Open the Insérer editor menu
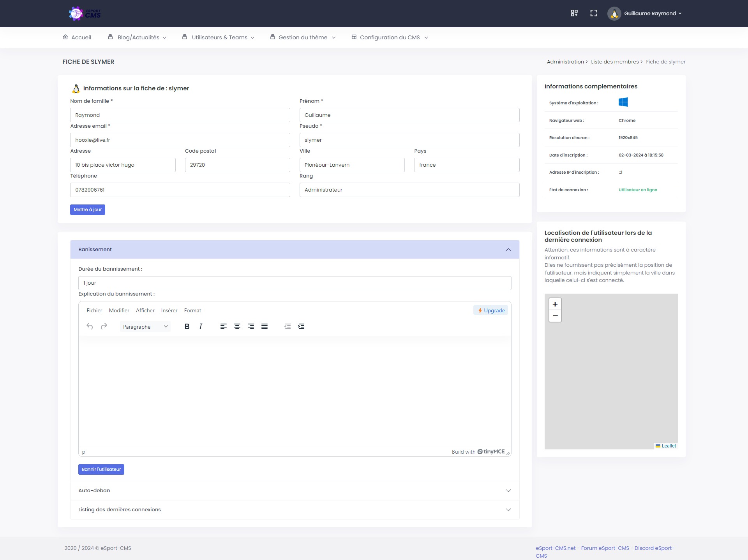This screenshot has height=560, width=748. 169,310
